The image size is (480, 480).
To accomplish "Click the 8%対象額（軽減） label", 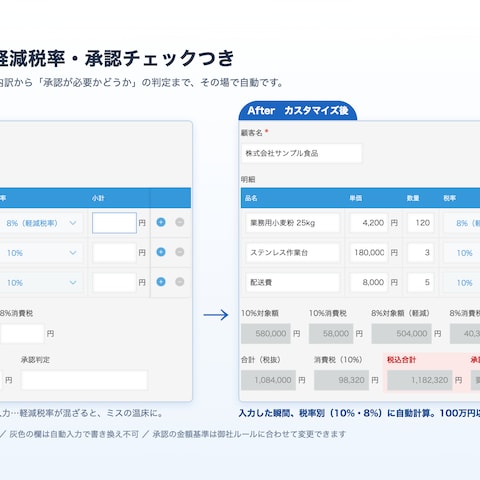I will pyautogui.click(x=400, y=313).
